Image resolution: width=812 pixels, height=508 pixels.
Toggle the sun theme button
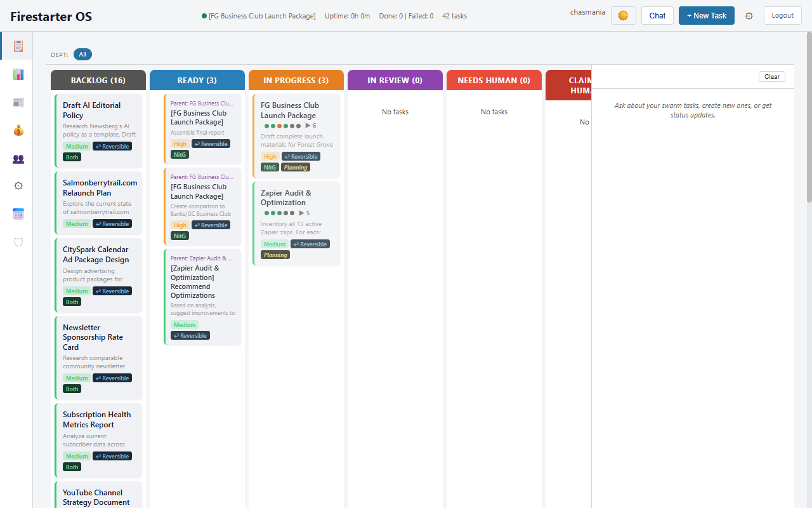[623, 16]
